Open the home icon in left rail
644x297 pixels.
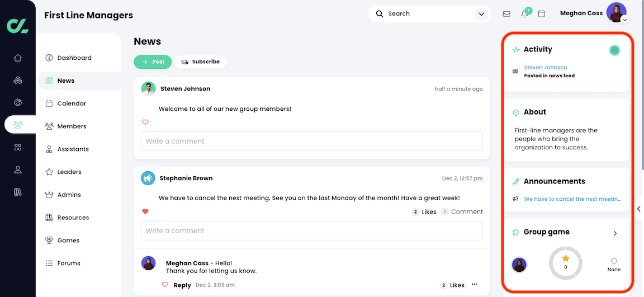(18, 58)
